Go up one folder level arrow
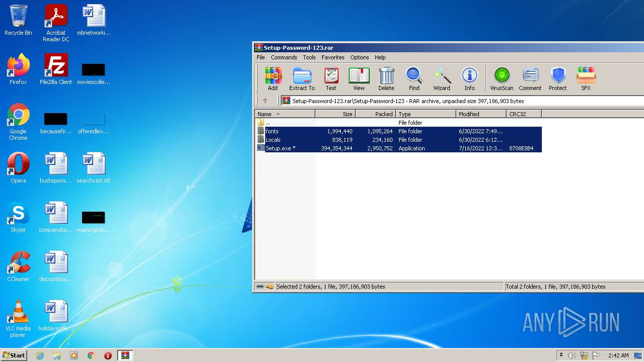The height and width of the screenshot is (362, 644). [x=265, y=101]
